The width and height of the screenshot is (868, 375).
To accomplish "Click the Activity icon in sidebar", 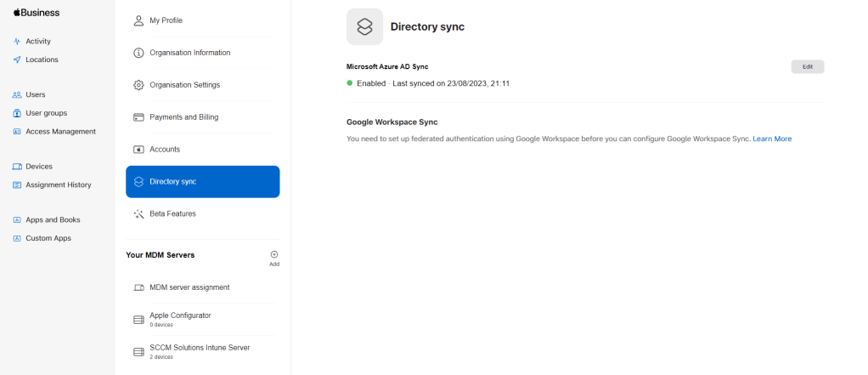I will [x=17, y=41].
